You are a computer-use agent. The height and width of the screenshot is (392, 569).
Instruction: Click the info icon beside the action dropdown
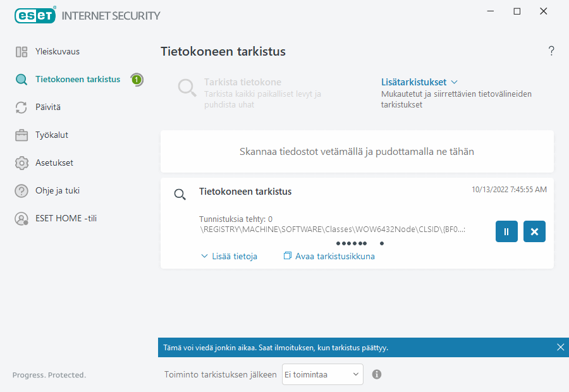(x=376, y=374)
